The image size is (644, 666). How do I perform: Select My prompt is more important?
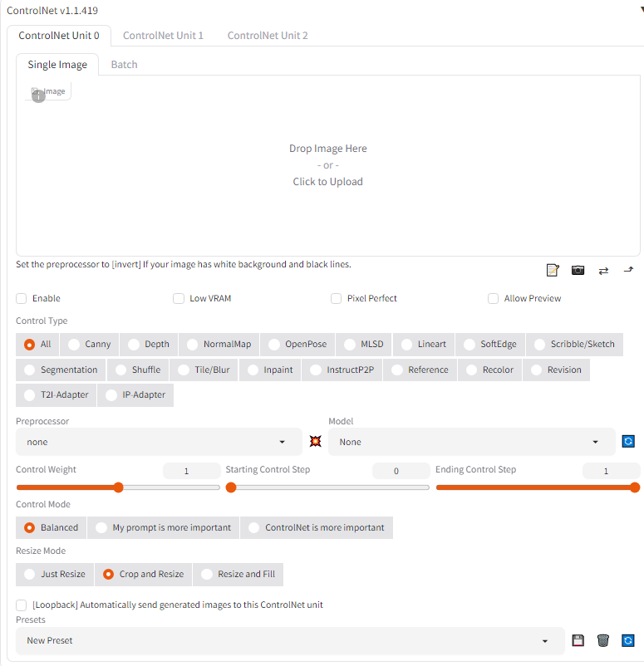coord(163,528)
